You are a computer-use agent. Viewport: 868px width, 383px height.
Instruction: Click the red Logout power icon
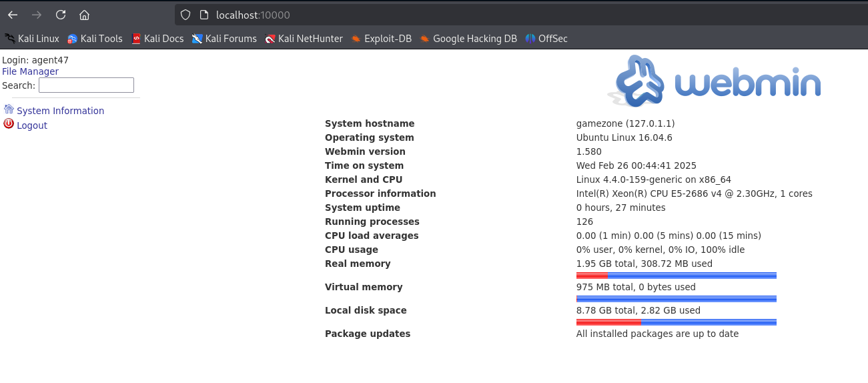[9, 124]
